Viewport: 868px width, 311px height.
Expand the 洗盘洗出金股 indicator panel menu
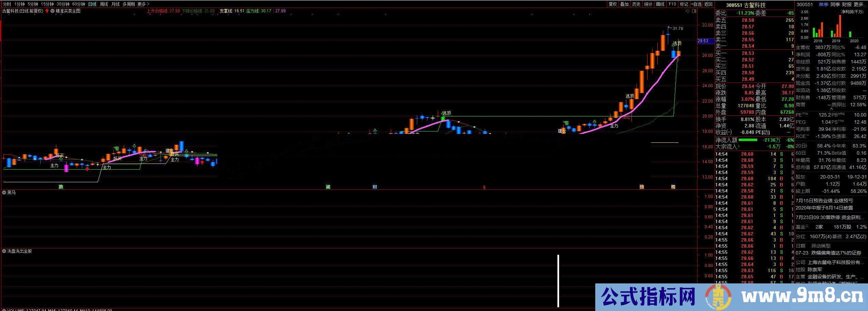point(4,251)
